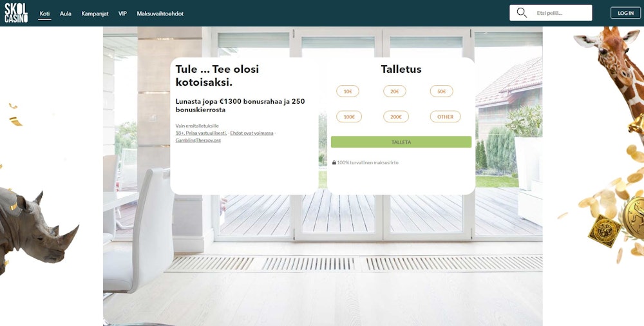Viewport: 644px width, 326px height.
Task: Open the Kampanjat promotions page
Action: [x=95, y=14]
